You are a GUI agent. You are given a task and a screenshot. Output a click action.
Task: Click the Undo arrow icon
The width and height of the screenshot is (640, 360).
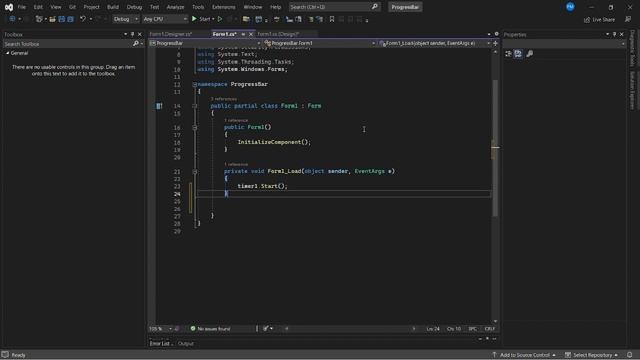pos(83,19)
